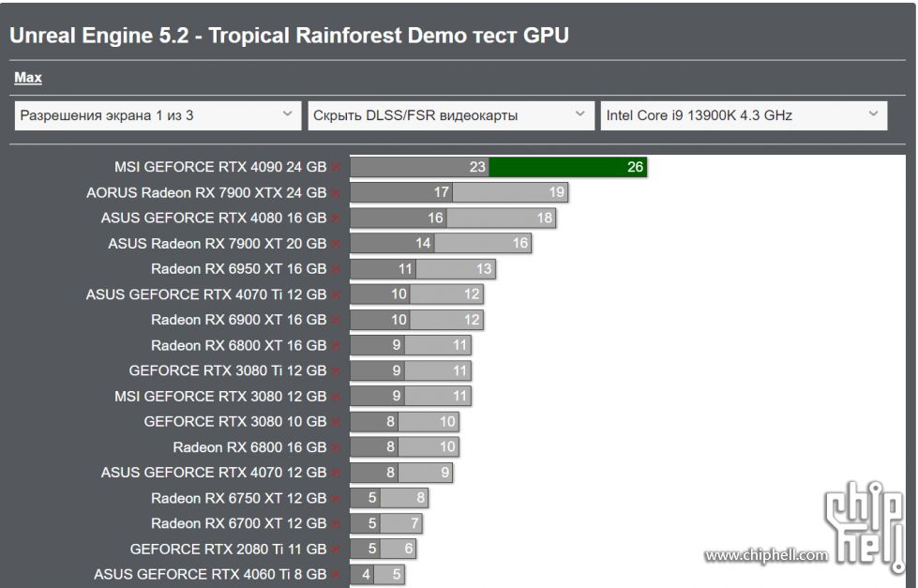Select the 'Radeon RX 6950 XT 16 GB' label
The width and height of the screenshot is (918, 588).
(x=239, y=269)
